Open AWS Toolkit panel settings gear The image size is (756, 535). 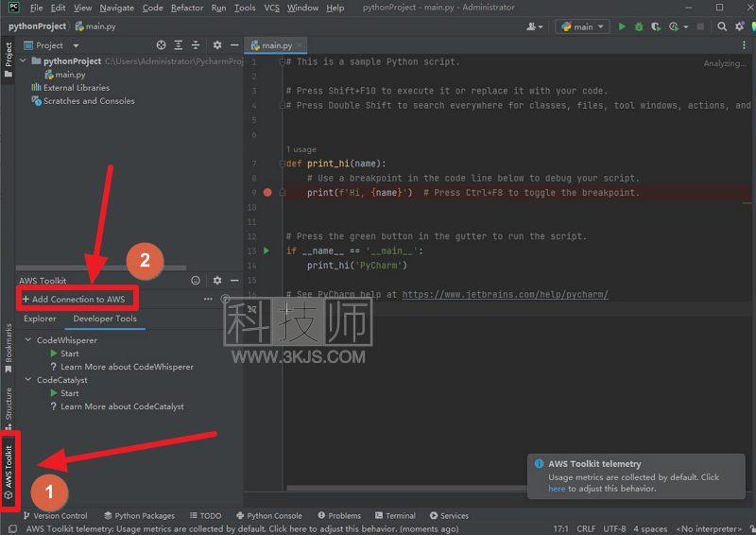coord(217,281)
